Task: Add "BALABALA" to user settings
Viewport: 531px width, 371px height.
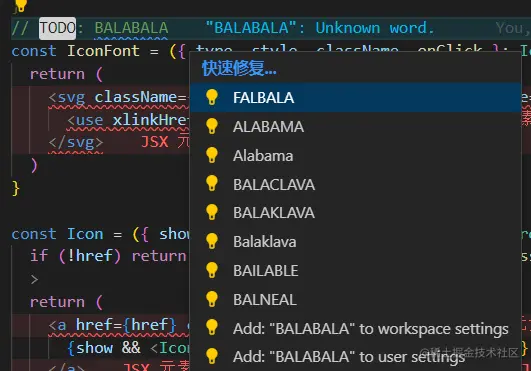Action: pyautogui.click(x=355, y=356)
